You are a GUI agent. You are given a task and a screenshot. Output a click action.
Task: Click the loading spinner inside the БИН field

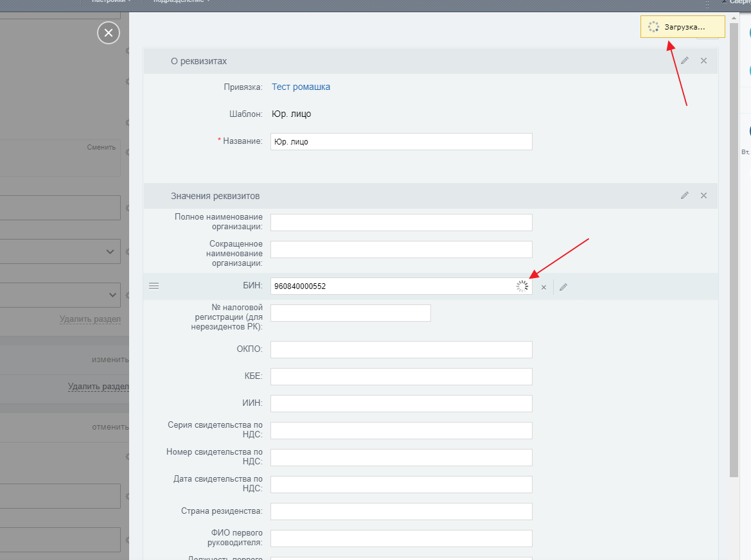pos(522,286)
